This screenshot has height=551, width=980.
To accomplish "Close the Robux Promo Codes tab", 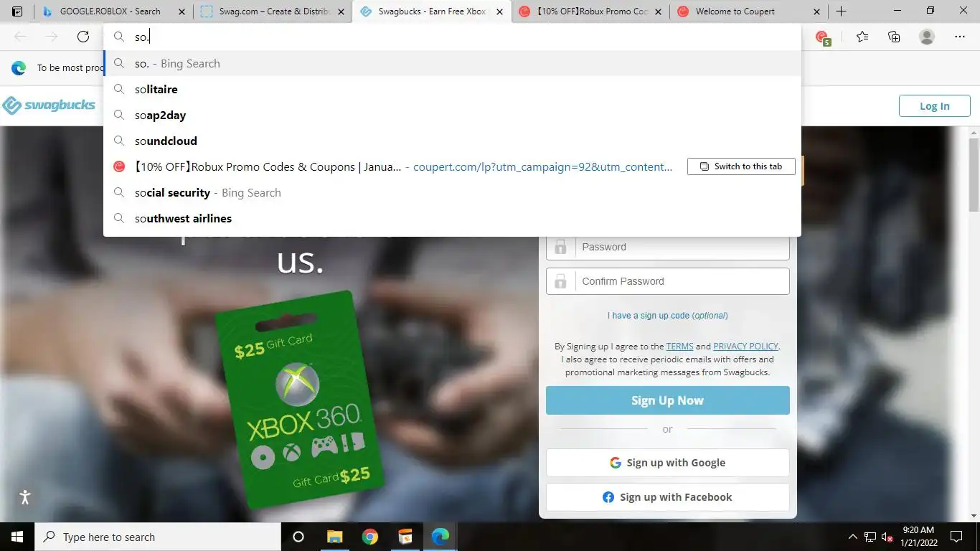I will (658, 11).
